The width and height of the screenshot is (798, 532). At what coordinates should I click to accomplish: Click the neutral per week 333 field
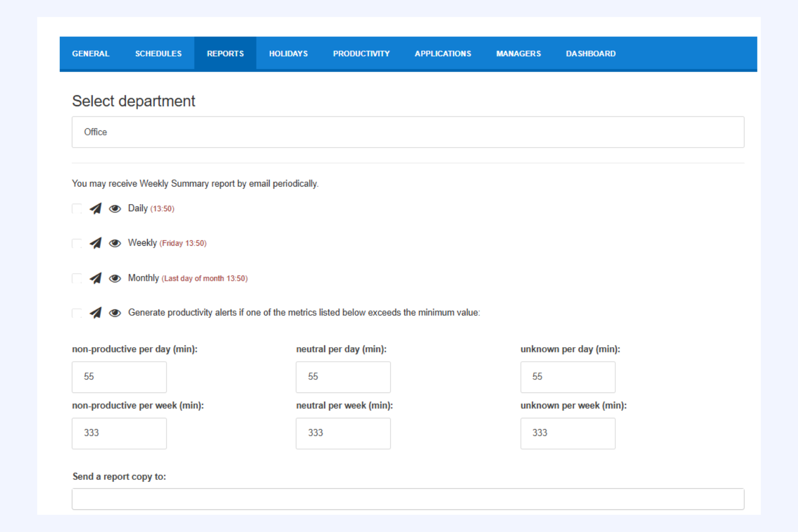[343, 433]
